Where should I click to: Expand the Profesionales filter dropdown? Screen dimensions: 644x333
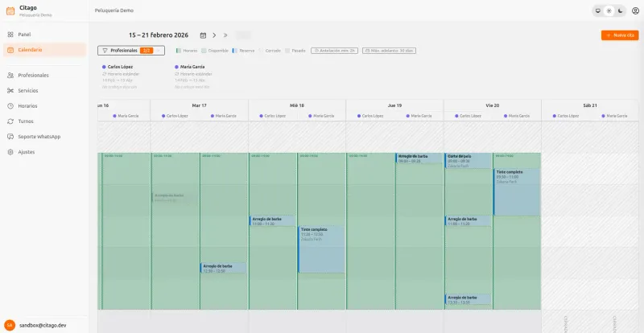[x=130, y=51]
